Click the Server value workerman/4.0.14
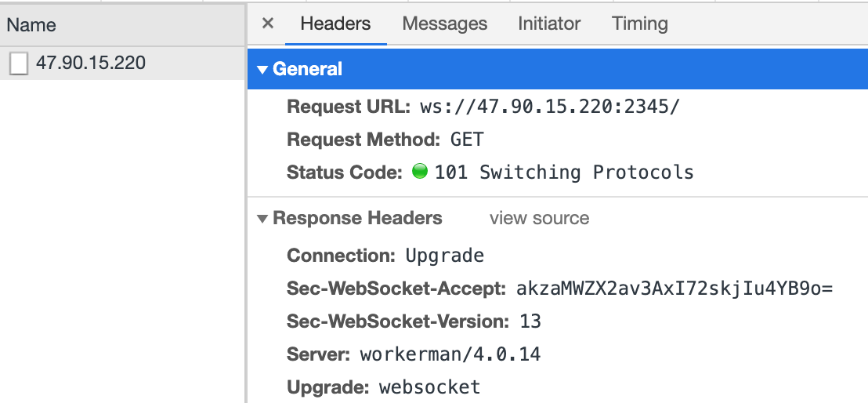The image size is (868, 403). point(450,354)
